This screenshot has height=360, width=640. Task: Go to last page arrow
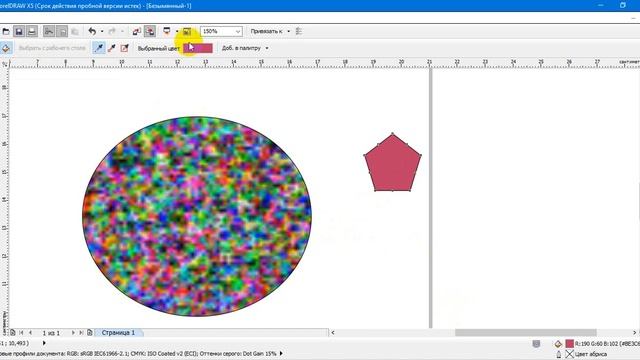(x=81, y=333)
